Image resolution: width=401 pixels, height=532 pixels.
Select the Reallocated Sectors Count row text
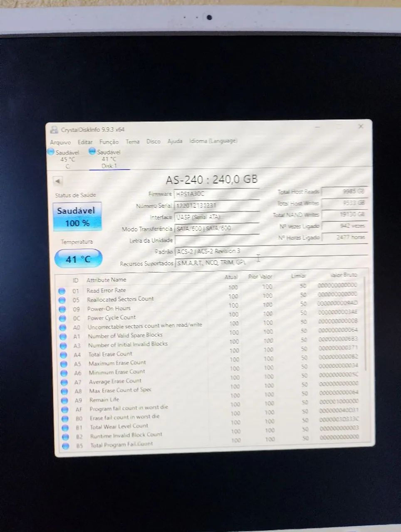tap(120, 299)
